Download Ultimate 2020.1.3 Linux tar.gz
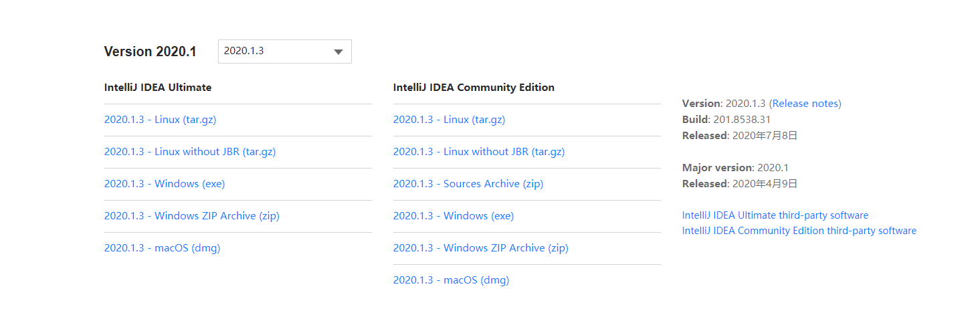 coord(160,120)
